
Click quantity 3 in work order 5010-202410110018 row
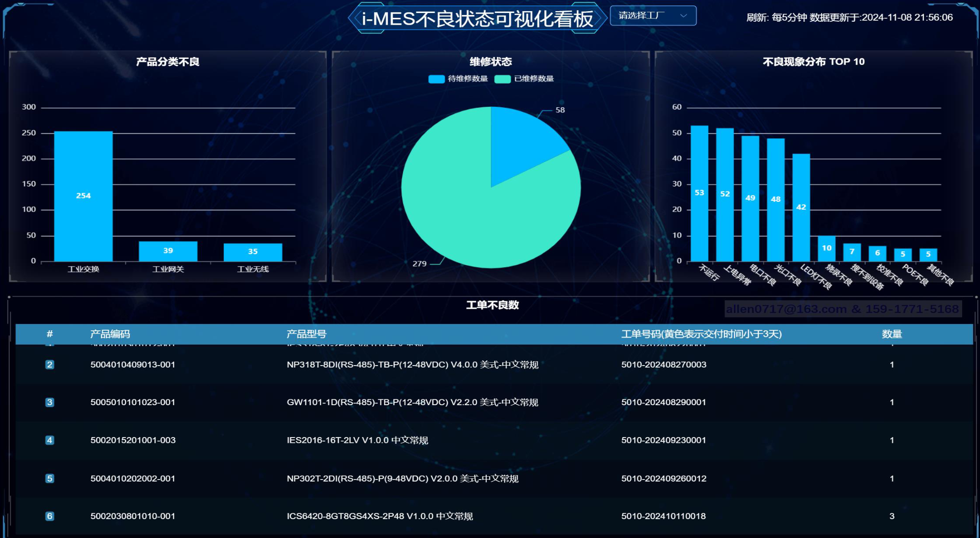coord(892,516)
